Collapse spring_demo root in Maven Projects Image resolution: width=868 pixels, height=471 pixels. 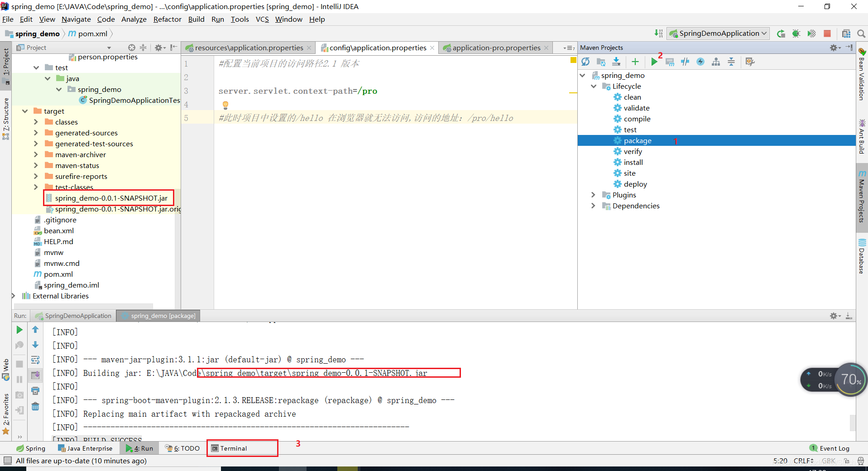(583, 75)
